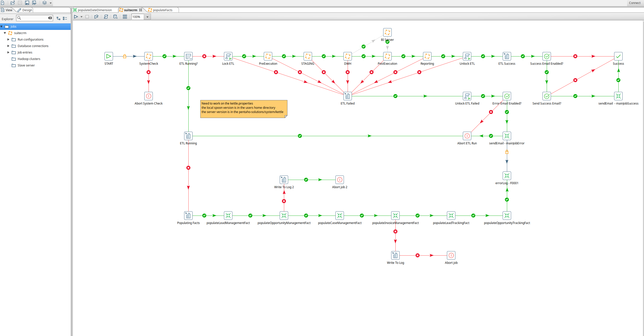Collapse the suitecrm tree node
644x336 pixels.
point(5,33)
